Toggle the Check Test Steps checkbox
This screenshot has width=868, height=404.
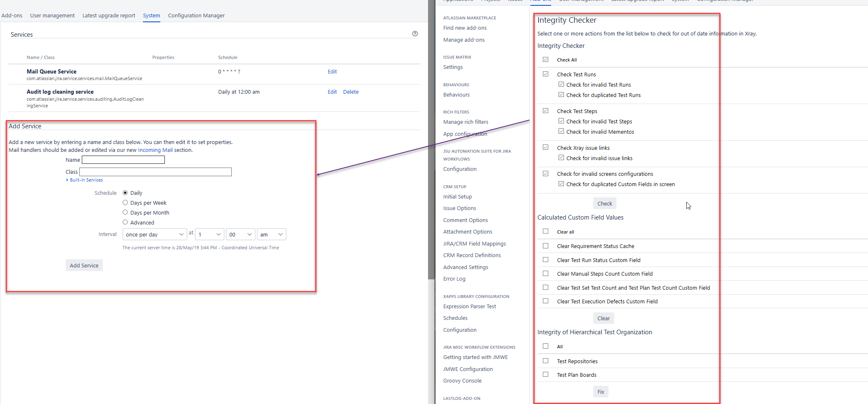[546, 111]
